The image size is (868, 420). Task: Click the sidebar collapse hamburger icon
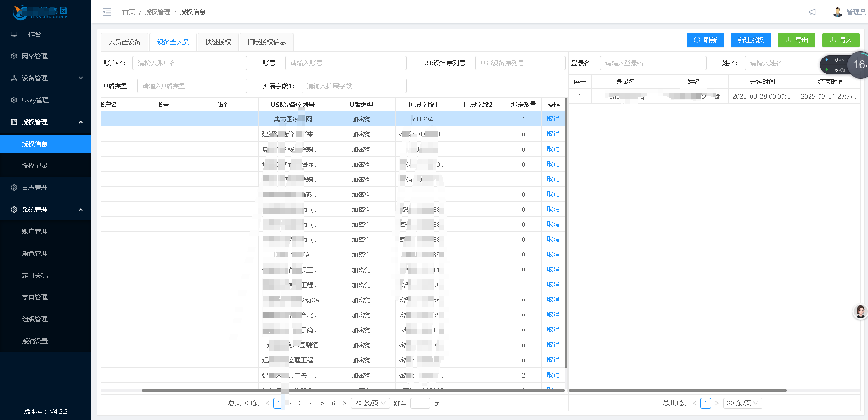point(107,12)
